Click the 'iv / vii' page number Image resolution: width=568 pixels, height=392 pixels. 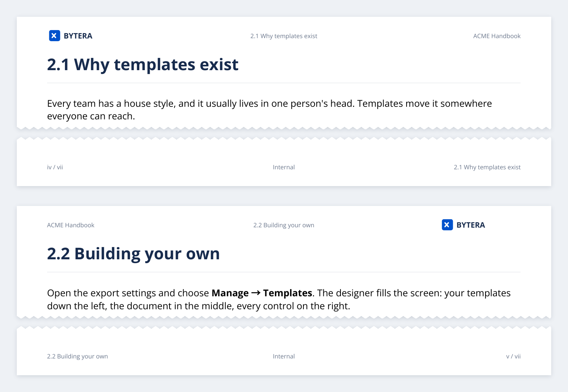55,167
